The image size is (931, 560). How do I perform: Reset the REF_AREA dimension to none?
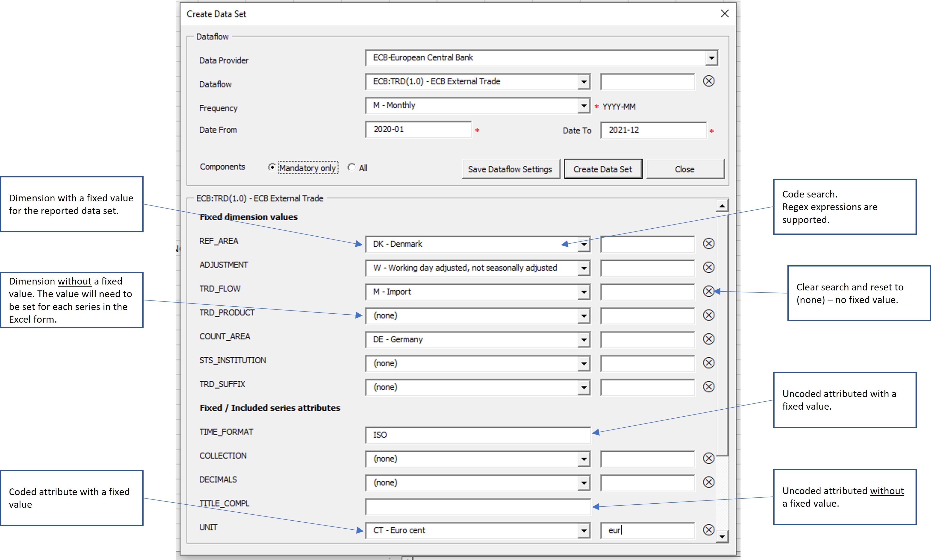(x=709, y=243)
